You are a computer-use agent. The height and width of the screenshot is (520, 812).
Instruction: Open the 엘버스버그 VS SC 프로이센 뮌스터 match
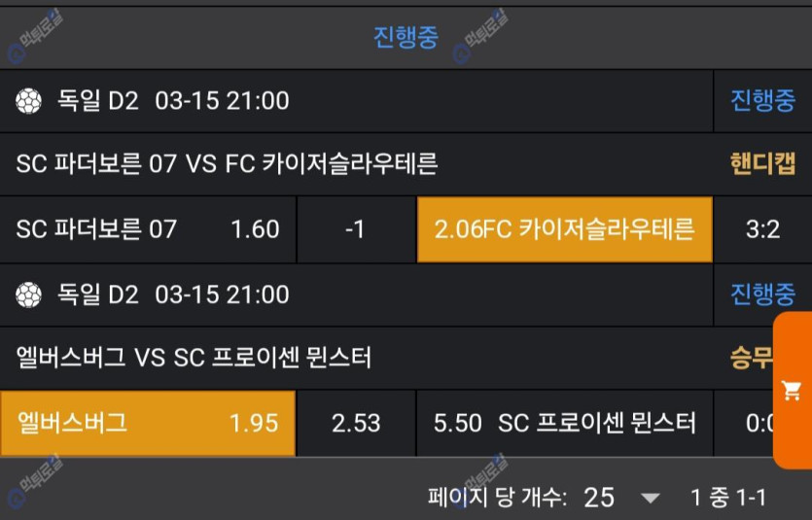194,358
